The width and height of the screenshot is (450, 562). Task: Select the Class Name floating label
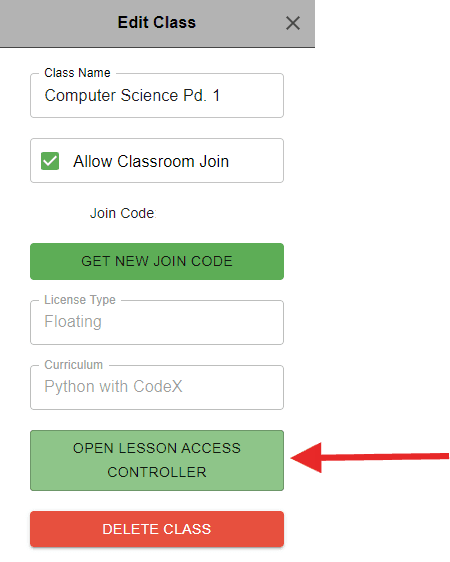77,73
